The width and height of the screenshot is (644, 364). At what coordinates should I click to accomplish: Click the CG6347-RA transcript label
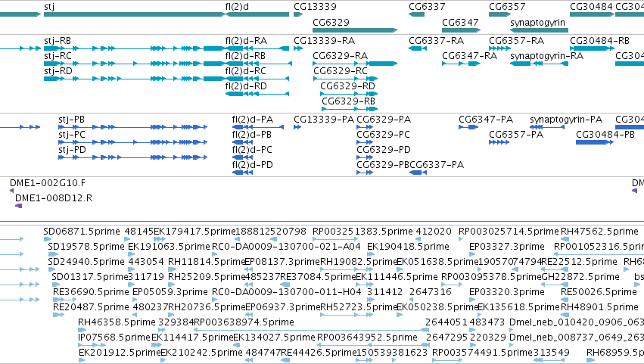click(469, 56)
